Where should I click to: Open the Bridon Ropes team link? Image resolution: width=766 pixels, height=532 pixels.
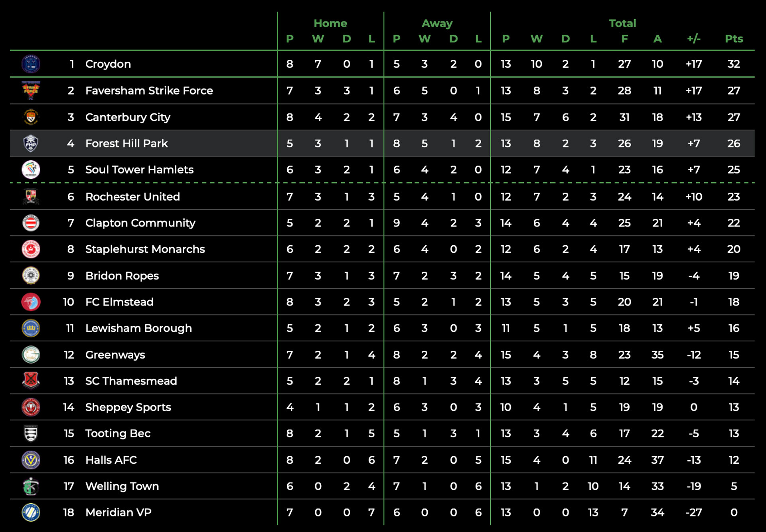click(x=122, y=276)
